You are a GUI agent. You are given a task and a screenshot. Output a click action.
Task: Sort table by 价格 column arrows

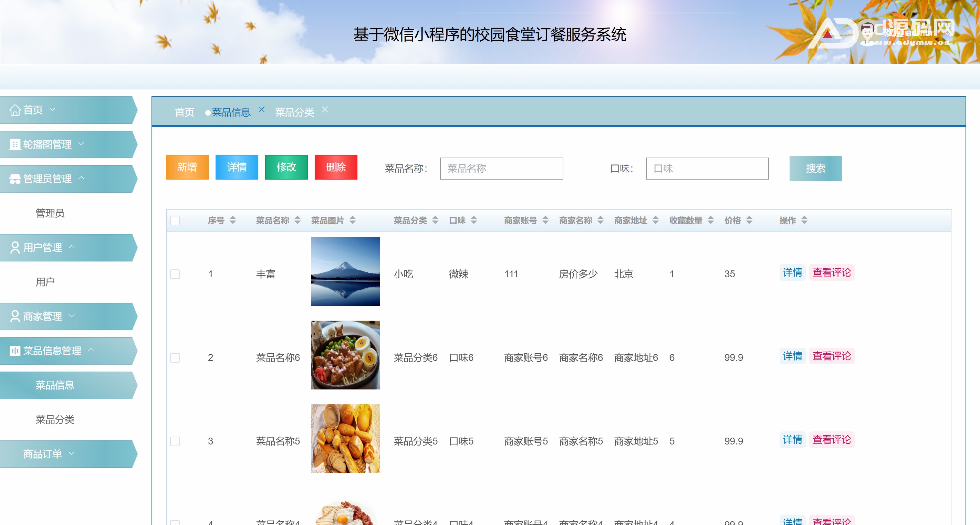749,220
